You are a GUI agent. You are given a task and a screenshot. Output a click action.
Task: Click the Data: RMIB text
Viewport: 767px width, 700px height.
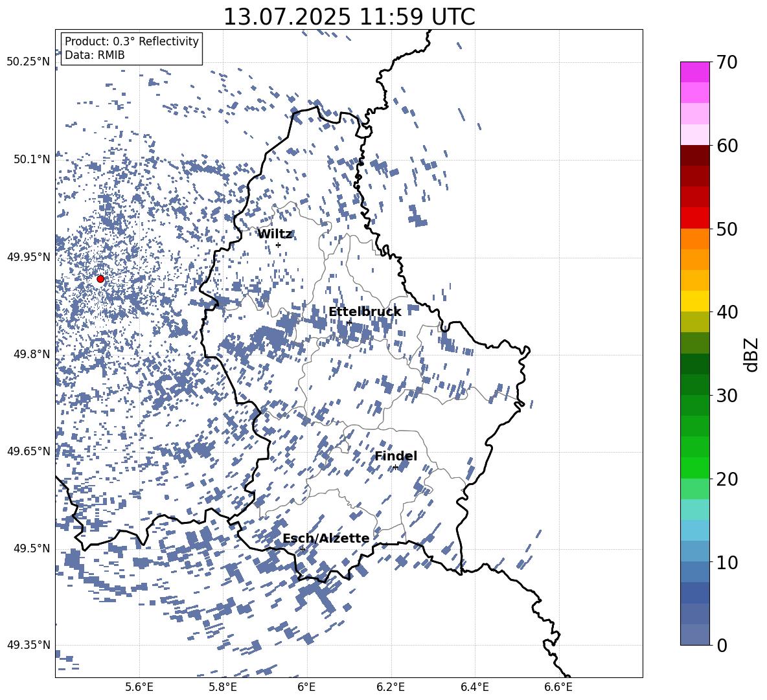(95, 55)
